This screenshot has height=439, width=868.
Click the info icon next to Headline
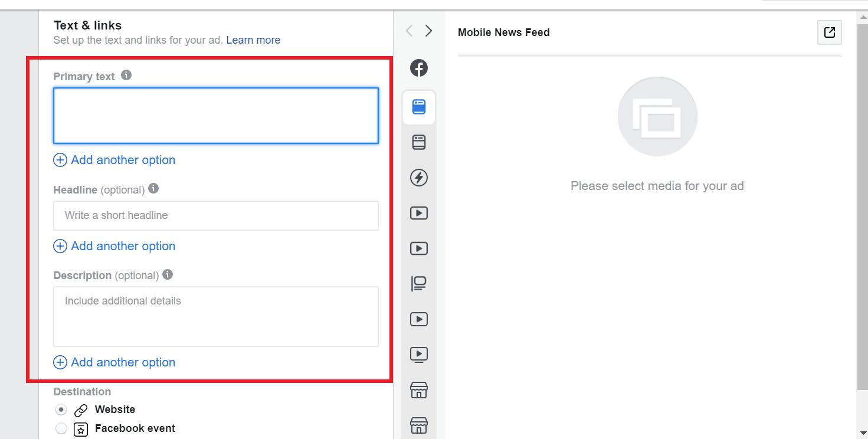[x=153, y=189]
